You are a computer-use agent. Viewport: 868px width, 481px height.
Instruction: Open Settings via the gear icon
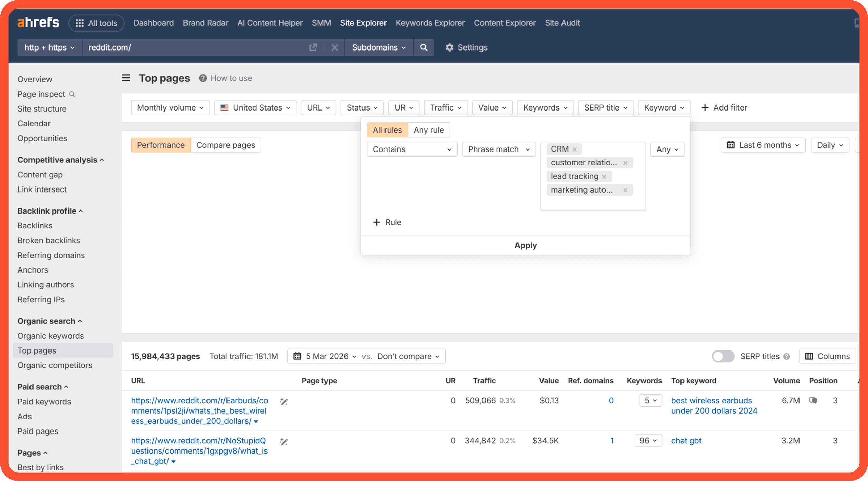coord(449,47)
